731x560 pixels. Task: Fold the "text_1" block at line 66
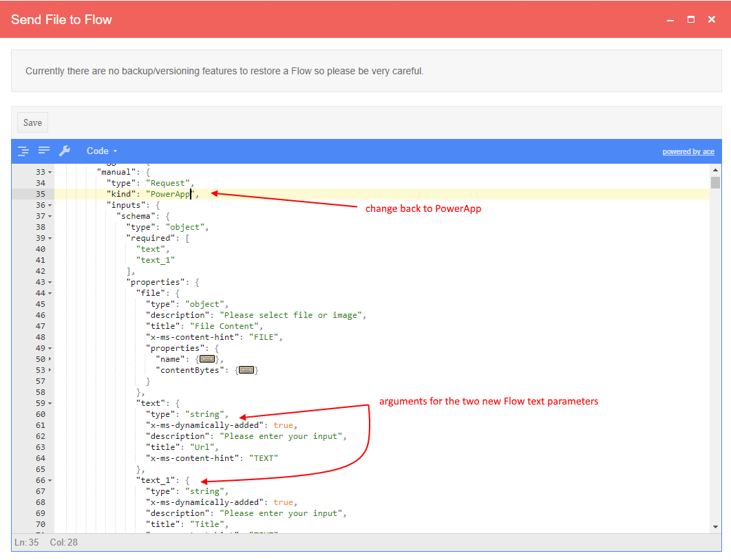point(50,480)
